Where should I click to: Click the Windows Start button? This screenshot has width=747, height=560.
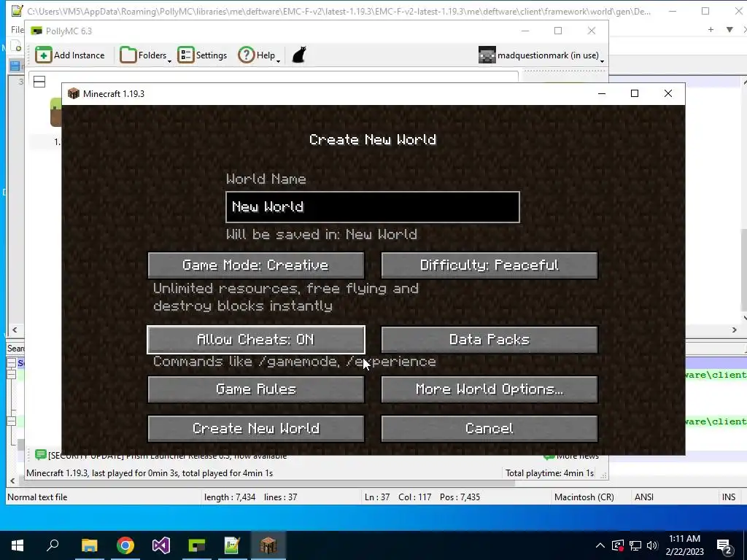[x=18, y=545]
